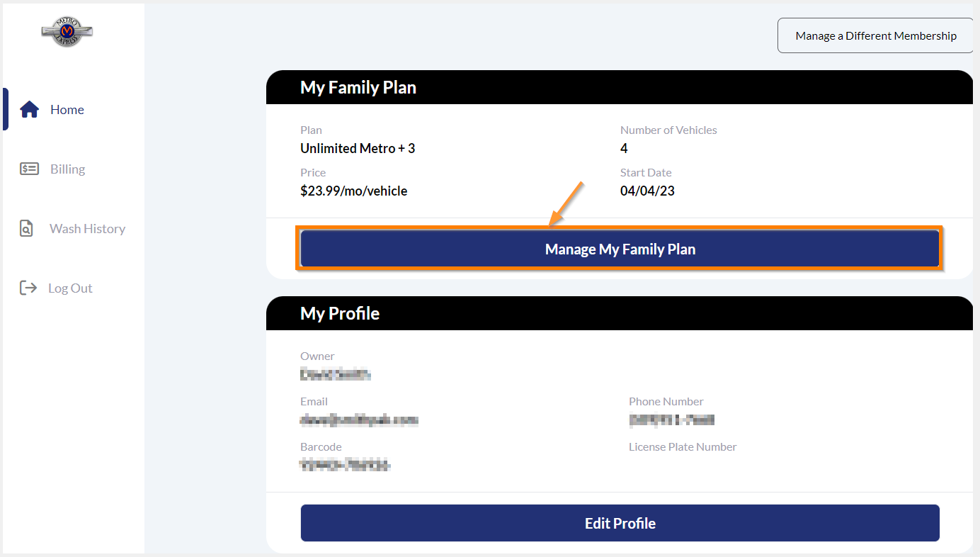Click the Start Date value 04/04/23
980x557 pixels.
(x=647, y=191)
